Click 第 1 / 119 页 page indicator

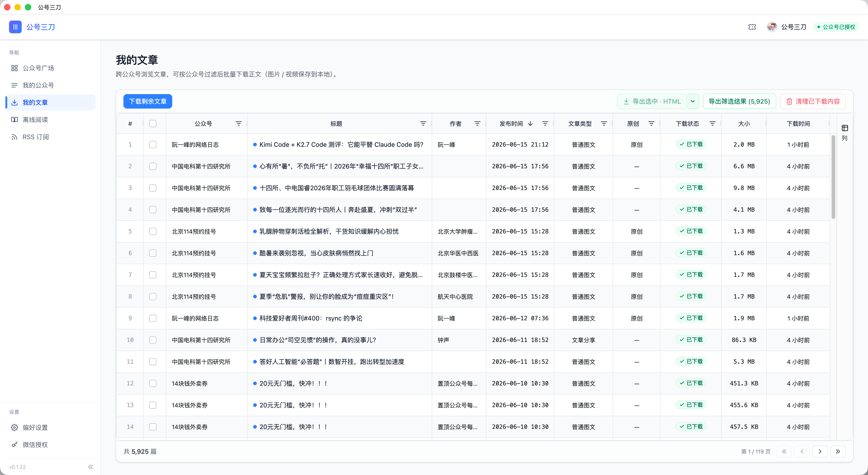click(x=756, y=451)
